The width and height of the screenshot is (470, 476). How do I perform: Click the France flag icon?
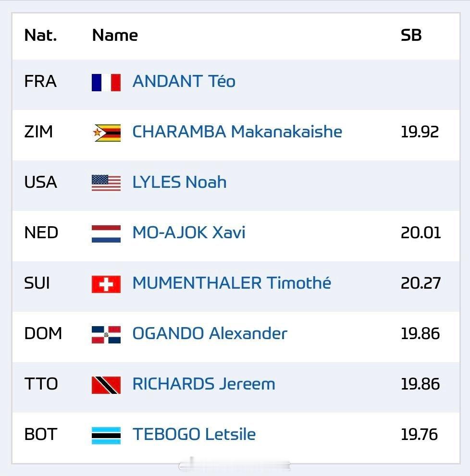[106, 82]
